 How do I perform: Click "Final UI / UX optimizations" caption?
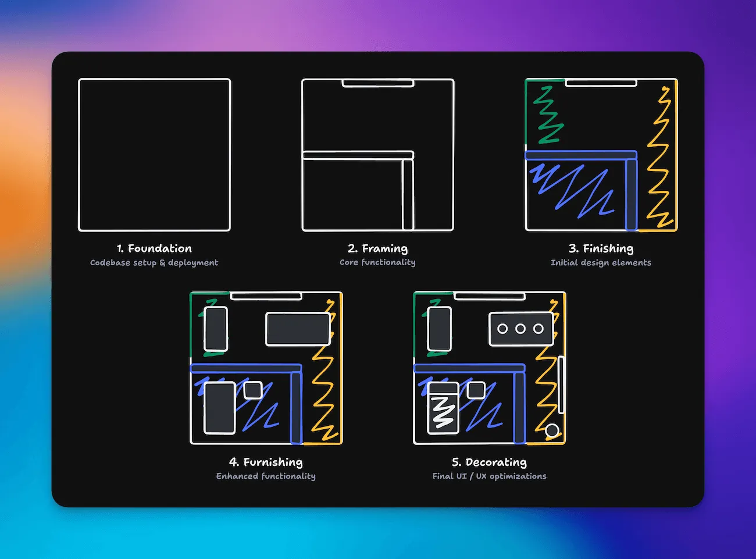click(489, 476)
